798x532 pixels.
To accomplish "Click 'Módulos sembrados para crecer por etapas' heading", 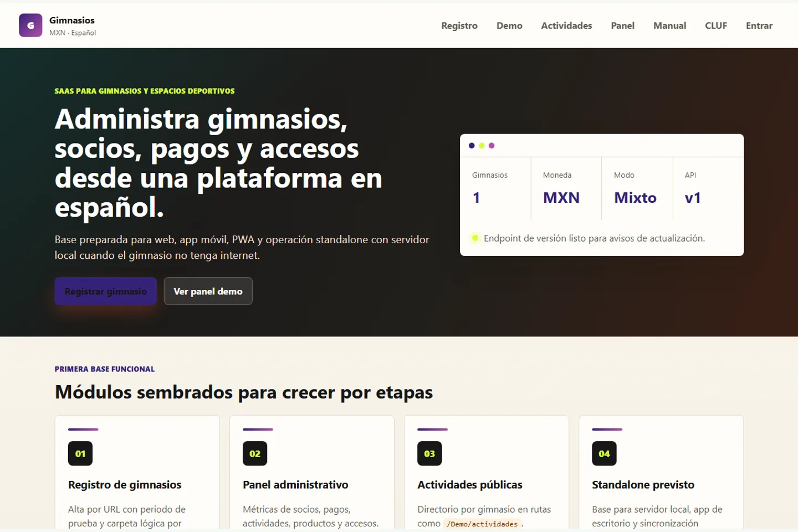I will coord(244,392).
